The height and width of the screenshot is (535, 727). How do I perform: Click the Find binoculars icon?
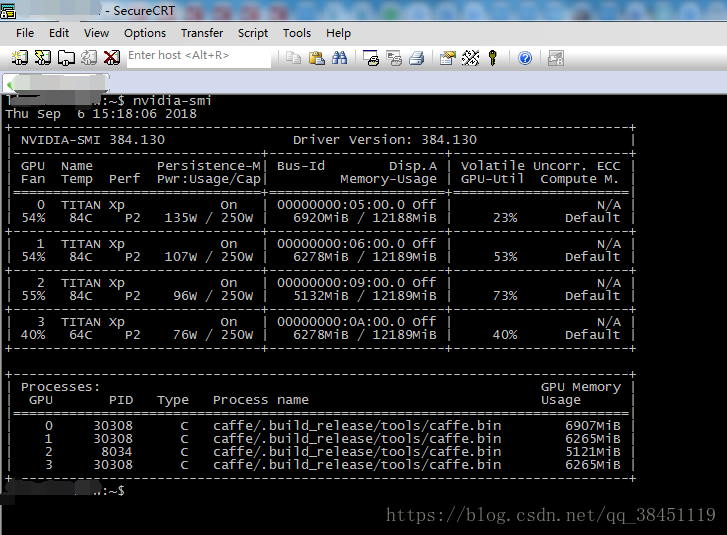[x=339, y=58]
